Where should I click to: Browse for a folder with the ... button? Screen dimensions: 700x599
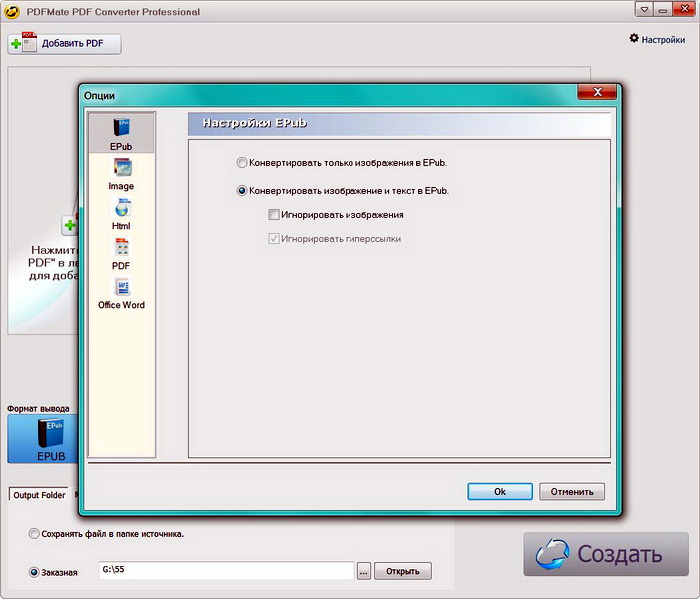point(364,572)
